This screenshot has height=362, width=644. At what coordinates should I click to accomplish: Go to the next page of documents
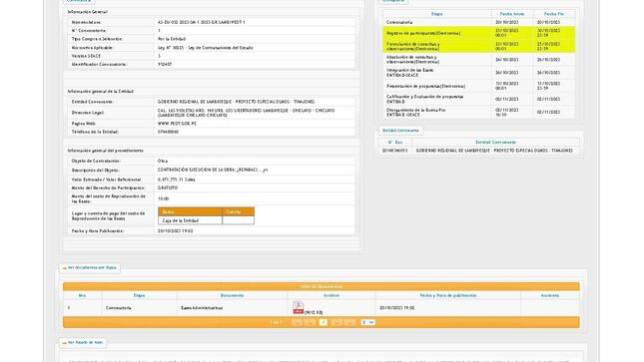pos(336,322)
